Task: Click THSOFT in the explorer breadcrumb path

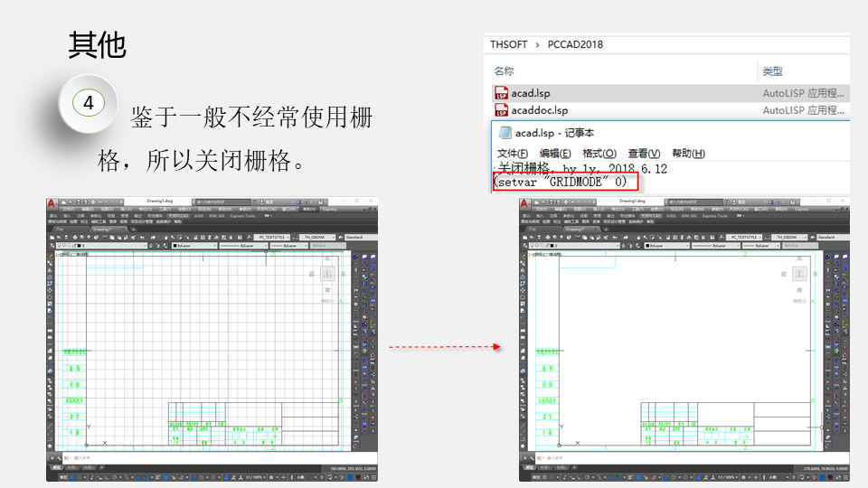Action: click(507, 44)
